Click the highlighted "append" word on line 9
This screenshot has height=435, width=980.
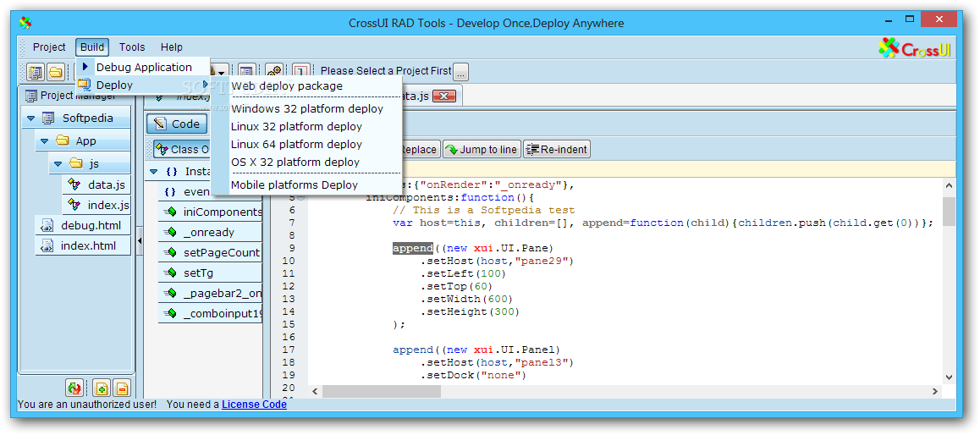coord(412,248)
